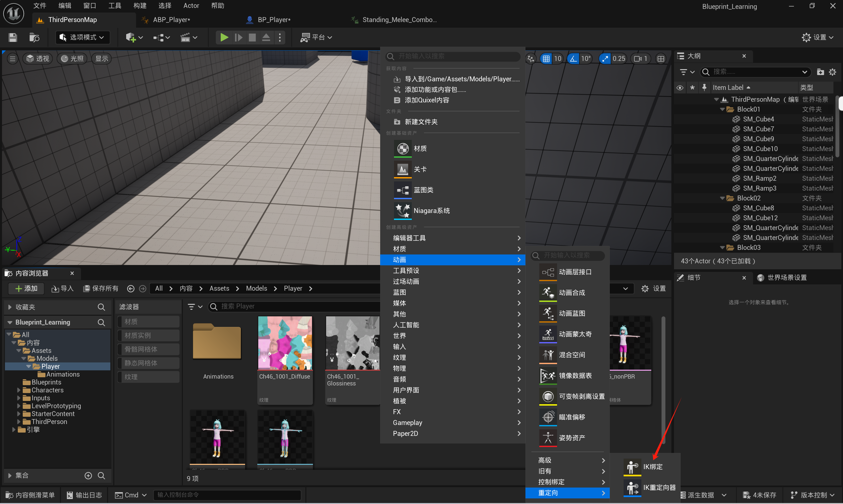Screen dimensions: 843x504
Task: Select SM_Cube10 in the Outliner
Action: [760, 149]
